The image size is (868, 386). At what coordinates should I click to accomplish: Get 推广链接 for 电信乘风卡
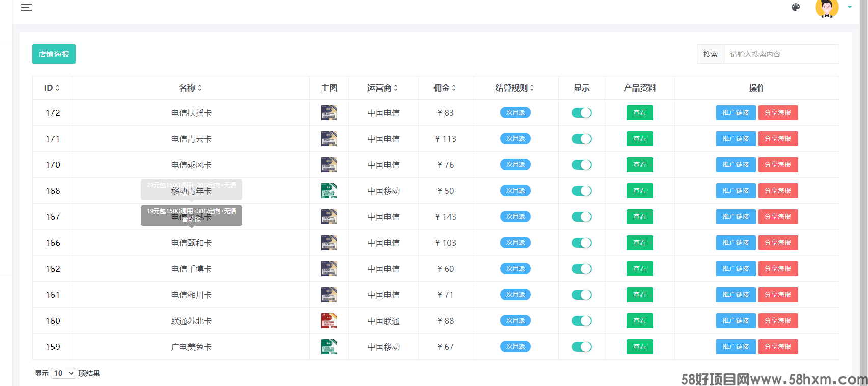[x=736, y=165]
